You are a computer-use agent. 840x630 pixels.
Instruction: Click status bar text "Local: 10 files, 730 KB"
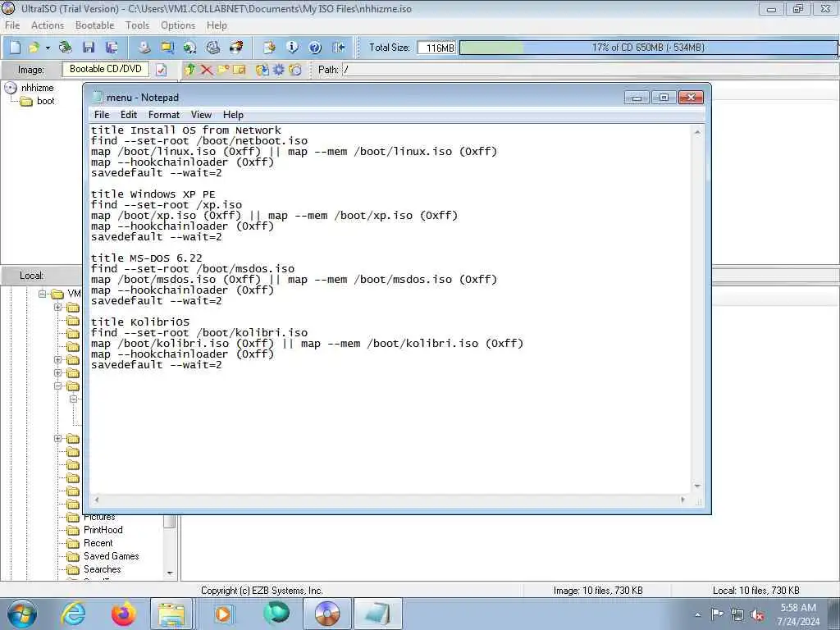click(756, 591)
